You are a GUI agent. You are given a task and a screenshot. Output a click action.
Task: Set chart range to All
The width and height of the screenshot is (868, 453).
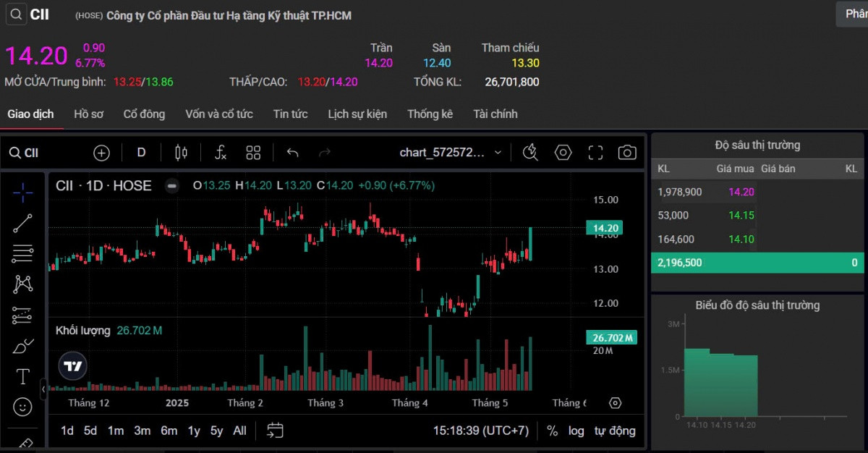(x=239, y=431)
